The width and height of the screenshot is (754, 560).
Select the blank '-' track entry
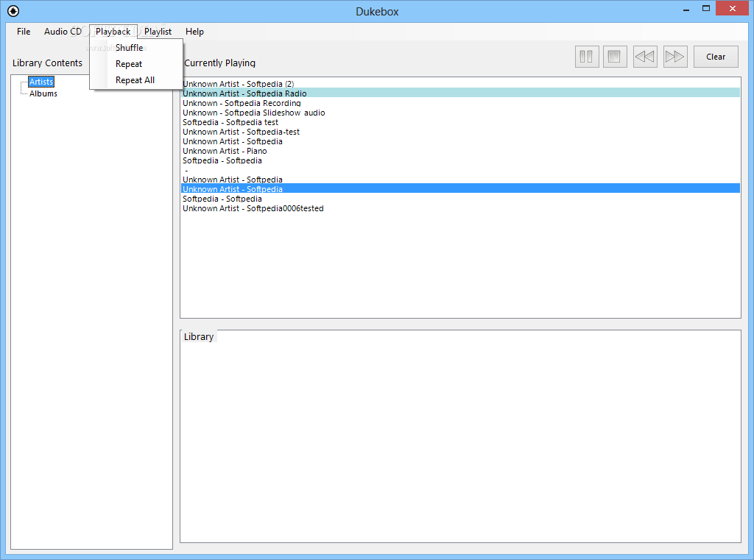point(460,170)
